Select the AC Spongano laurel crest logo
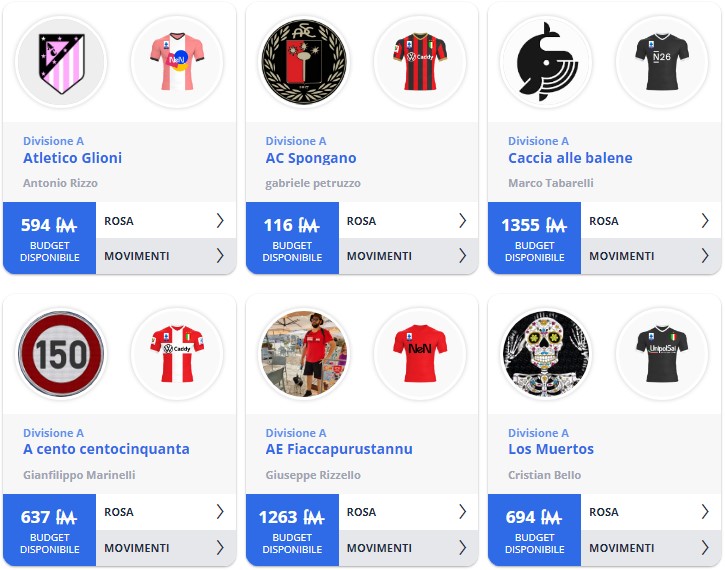The image size is (725, 570). 304,62
